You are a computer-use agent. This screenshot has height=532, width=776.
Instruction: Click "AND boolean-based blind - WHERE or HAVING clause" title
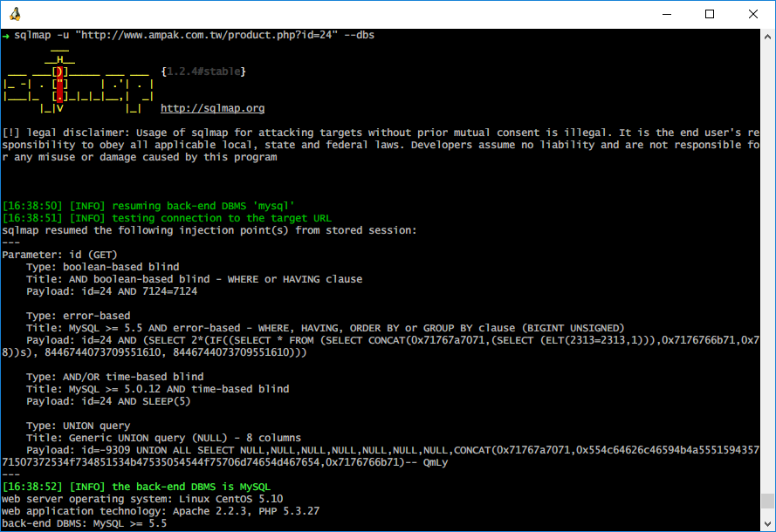(216, 279)
